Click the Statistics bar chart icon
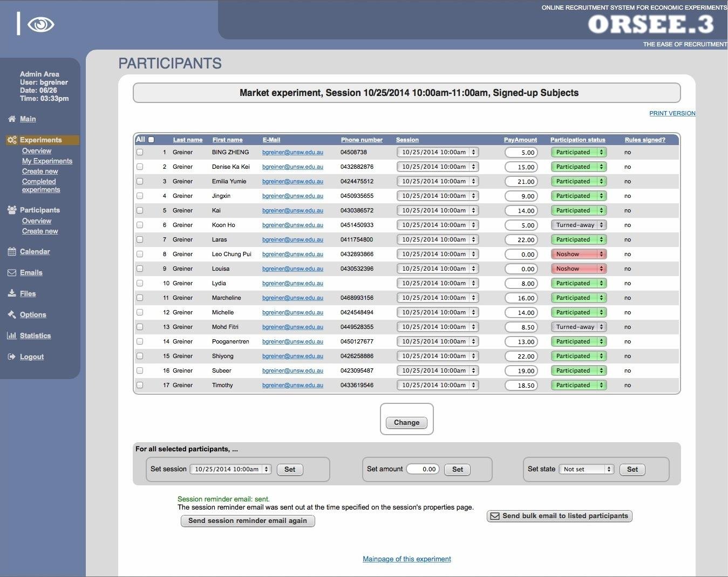The width and height of the screenshot is (728, 577). (x=11, y=335)
